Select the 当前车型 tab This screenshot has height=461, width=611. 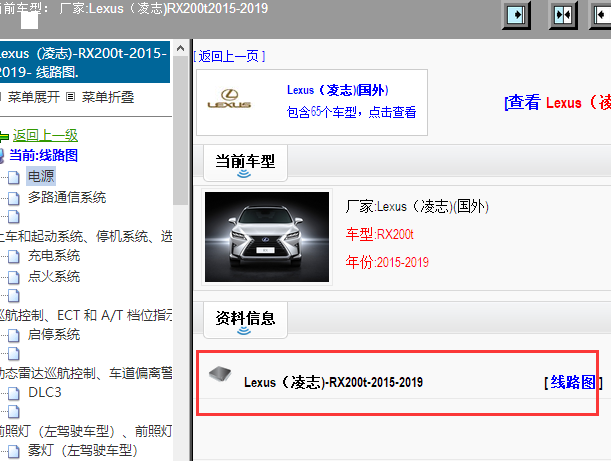point(245,162)
